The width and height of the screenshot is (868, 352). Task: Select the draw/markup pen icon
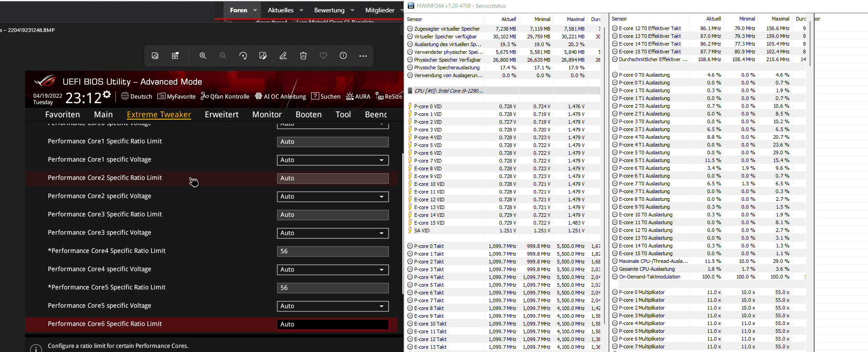point(283,56)
